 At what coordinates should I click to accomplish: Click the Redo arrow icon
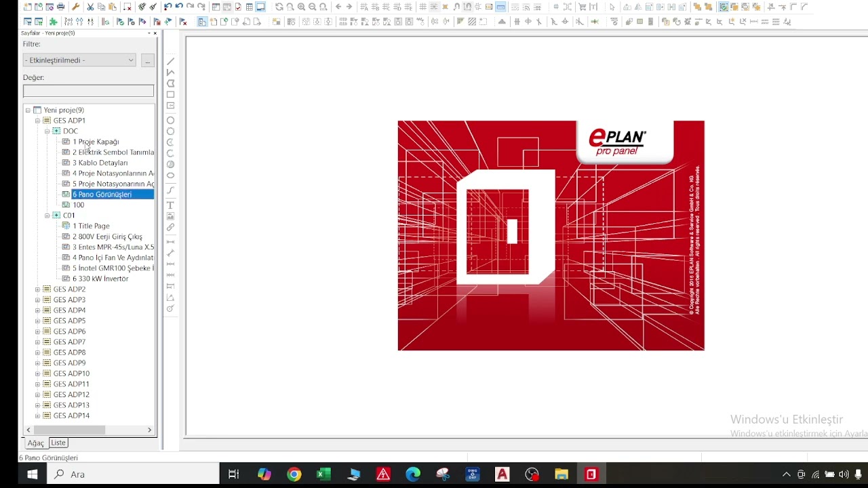pyautogui.click(x=191, y=7)
